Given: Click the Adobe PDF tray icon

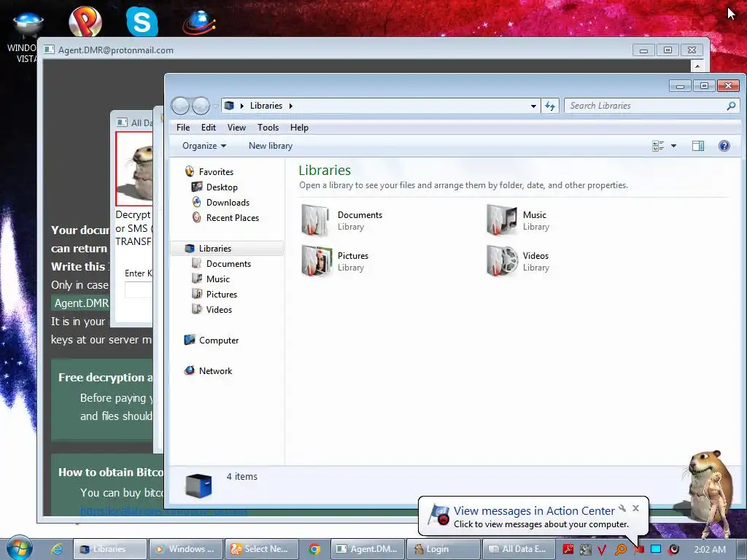Looking at the screenshot, I should 568,550.
